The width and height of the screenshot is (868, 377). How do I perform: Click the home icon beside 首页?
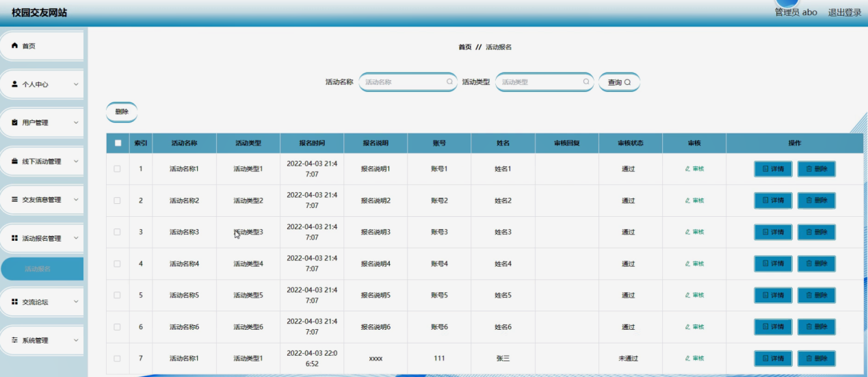(14, 46)
